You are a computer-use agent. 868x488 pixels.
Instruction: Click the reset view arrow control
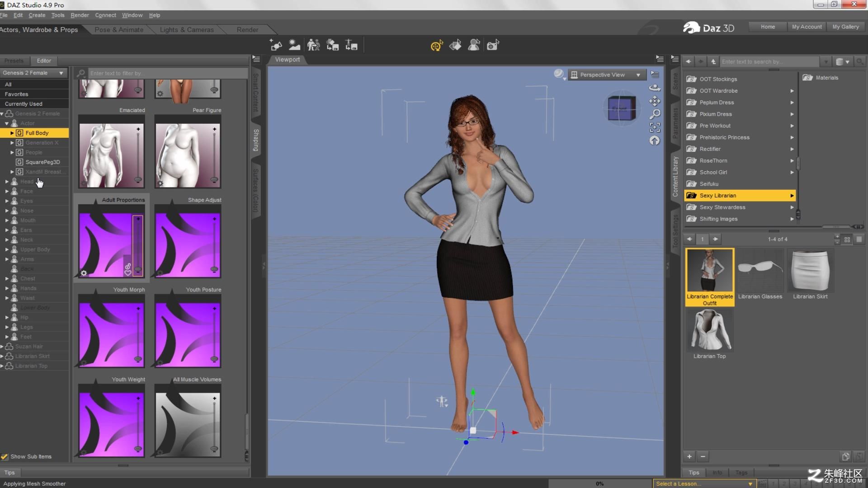[x=655, y=141]
